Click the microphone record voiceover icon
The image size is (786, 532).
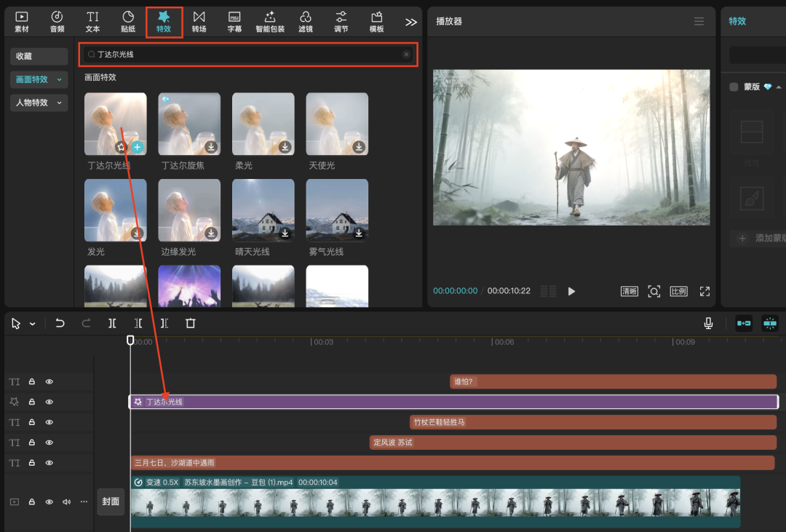click(708, 323)
